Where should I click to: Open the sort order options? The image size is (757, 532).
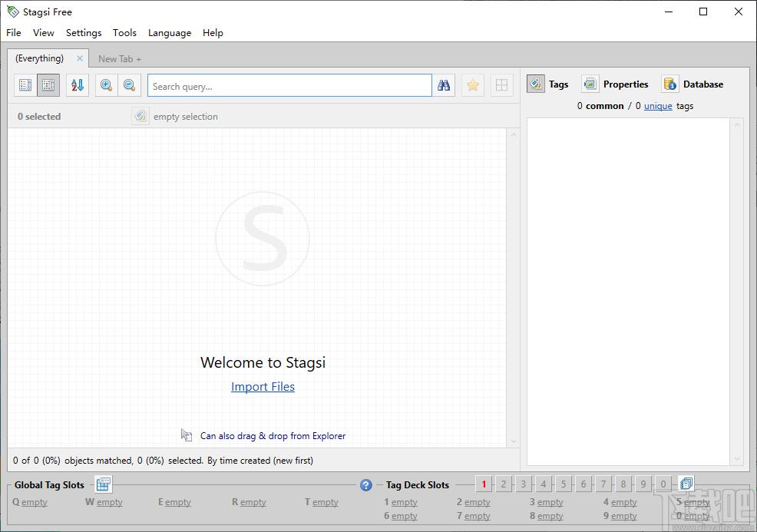click(78, 85)
